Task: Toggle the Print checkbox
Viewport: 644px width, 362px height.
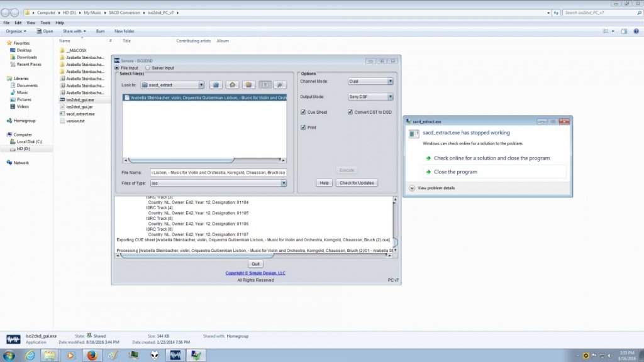Action: 303,128
